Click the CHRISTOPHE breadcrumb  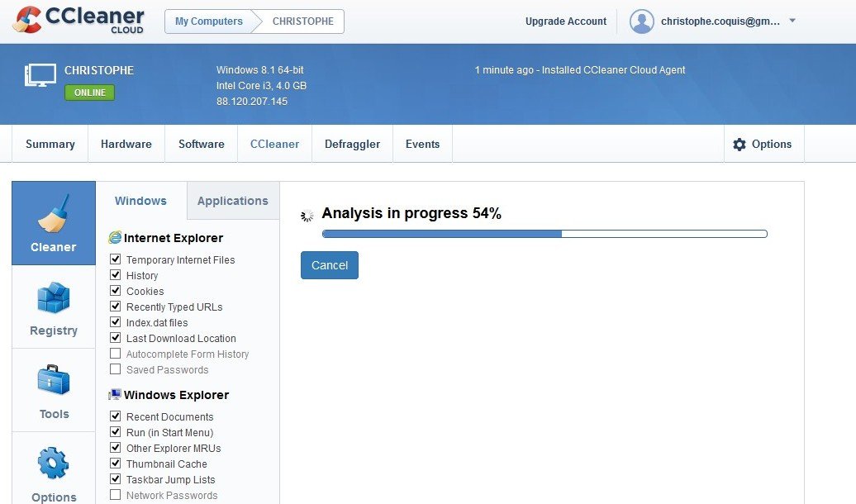[303, 21]
